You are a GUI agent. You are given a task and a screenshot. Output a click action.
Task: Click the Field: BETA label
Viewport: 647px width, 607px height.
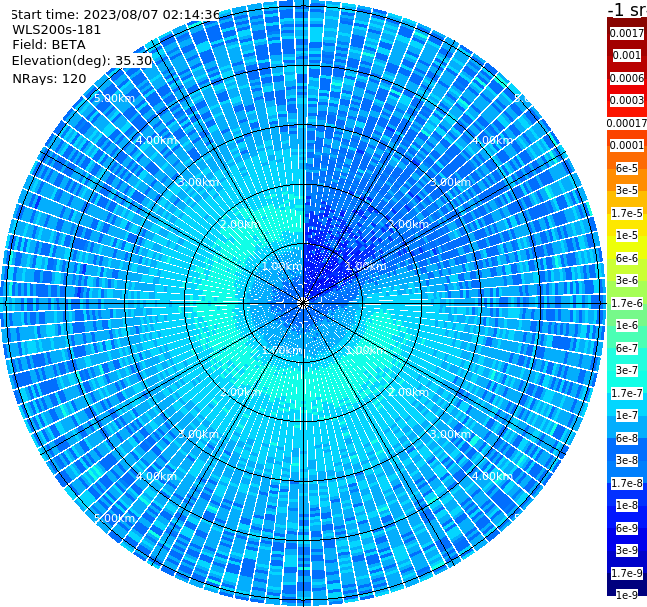pyautogui.click(x=49, y=45)
